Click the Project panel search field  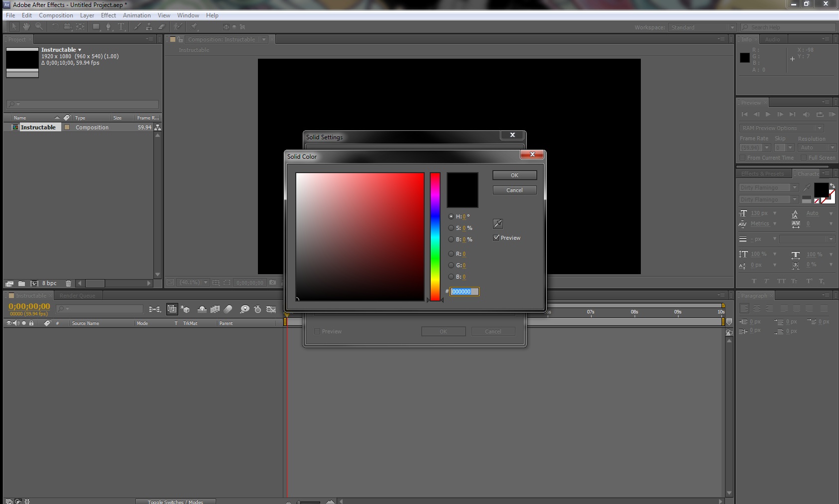83,104
